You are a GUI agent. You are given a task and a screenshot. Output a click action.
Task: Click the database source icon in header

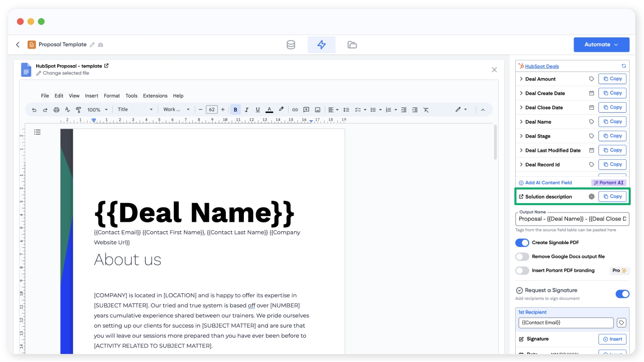point(291,45)
